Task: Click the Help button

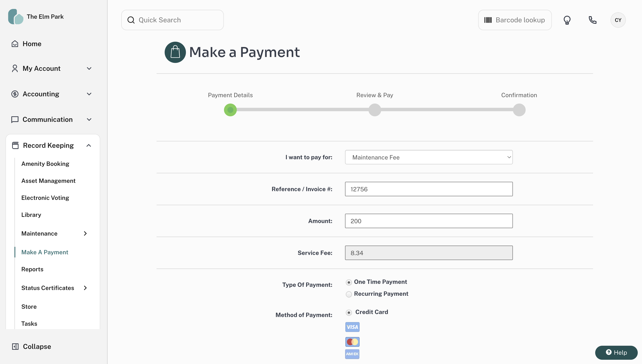Action: pos(616,353)
